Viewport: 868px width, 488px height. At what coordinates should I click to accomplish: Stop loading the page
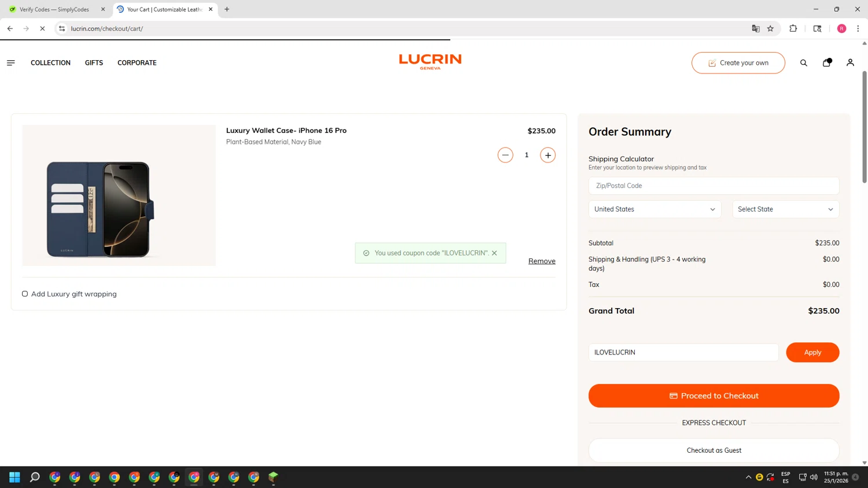(42, 28)
